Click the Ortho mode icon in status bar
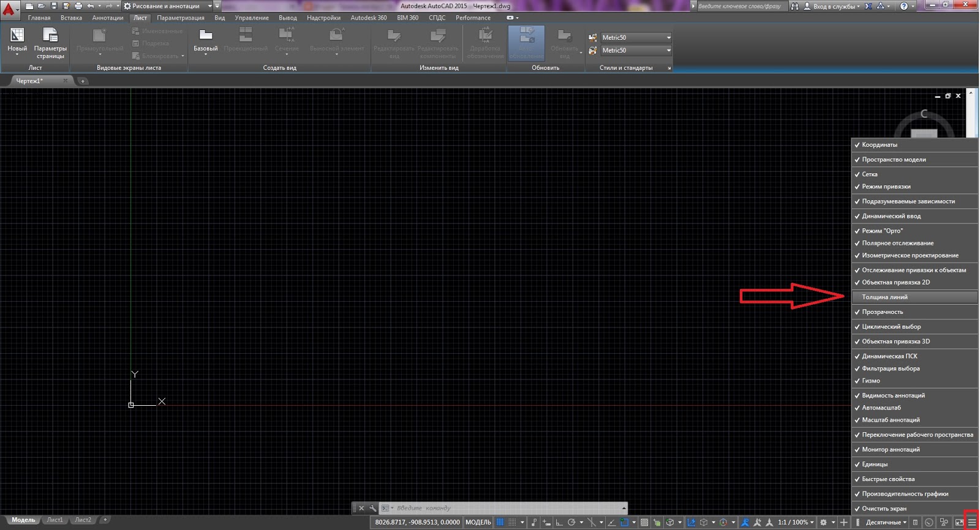The height and width of the screenshot is (530, 980). (559, 522)
